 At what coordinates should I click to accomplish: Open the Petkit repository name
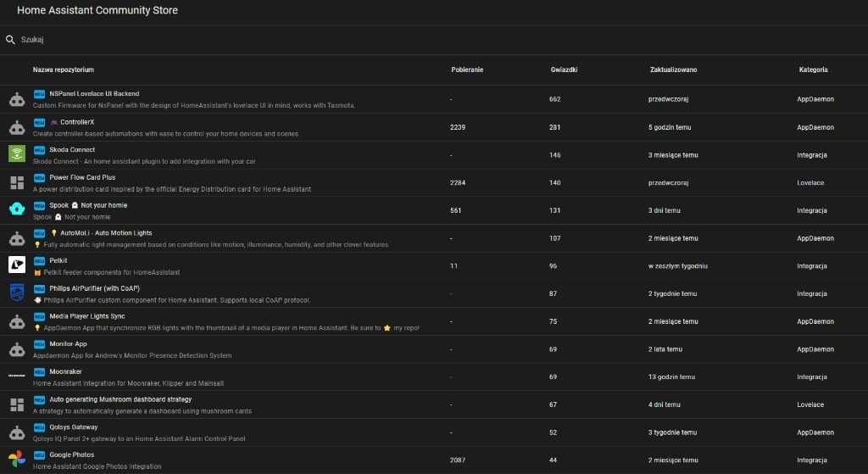click(x=58, y=261)
